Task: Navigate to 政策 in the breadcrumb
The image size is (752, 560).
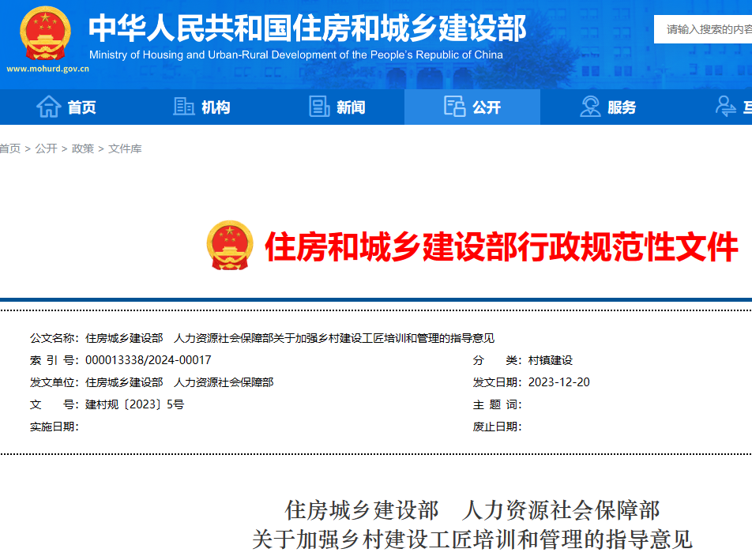Action: tap(82, 148)
